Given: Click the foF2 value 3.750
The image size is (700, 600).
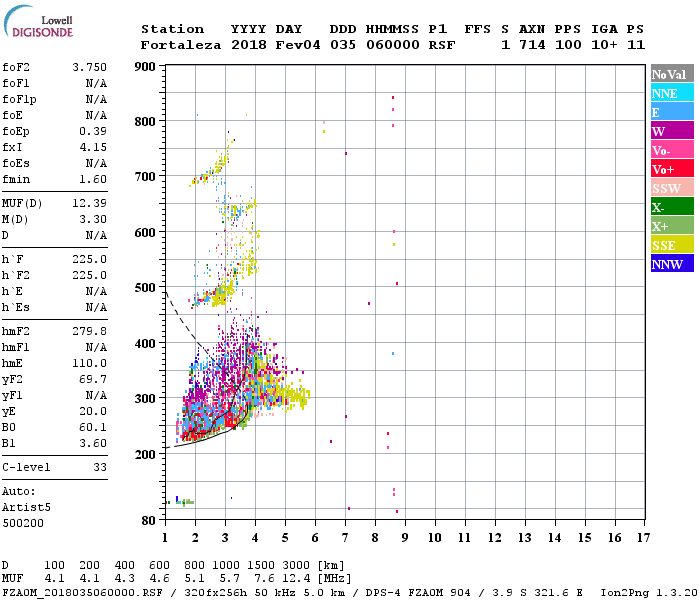Looking at the screenshot, I should click(x=89, y=67).
